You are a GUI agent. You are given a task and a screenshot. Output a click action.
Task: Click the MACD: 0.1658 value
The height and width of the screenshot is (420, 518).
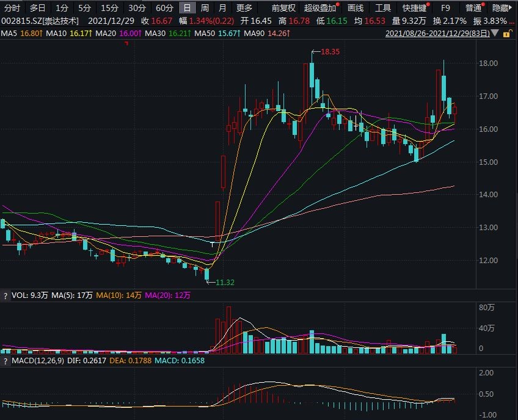180,360
